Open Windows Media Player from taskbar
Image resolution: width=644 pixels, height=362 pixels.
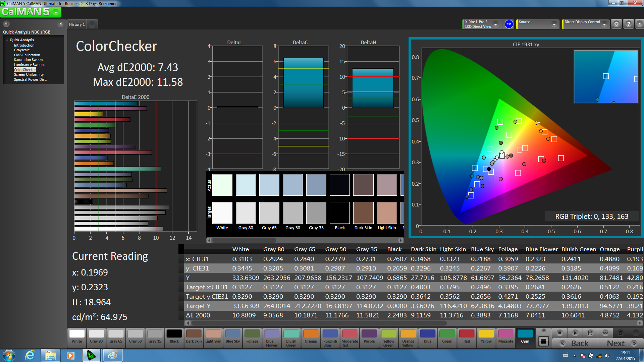71,355
